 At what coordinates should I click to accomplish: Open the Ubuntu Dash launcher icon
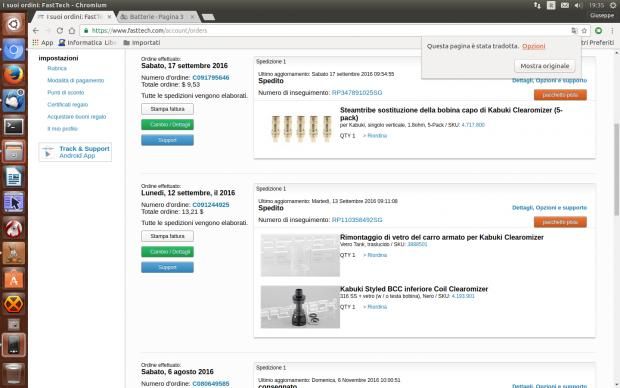pos(13,25)
